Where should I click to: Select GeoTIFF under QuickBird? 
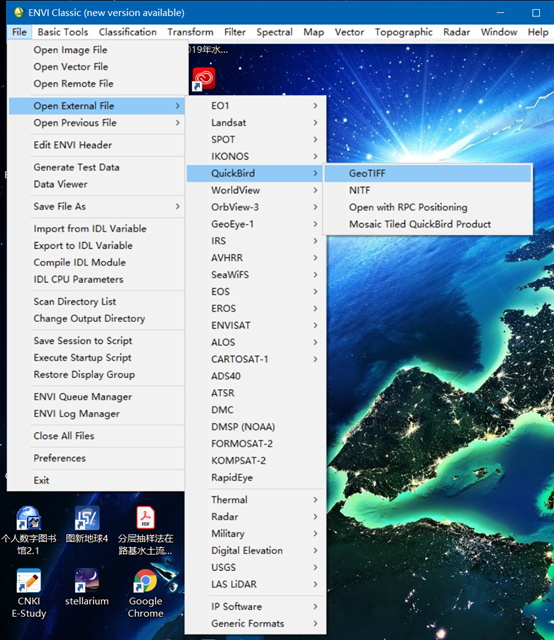pos(428,173)
